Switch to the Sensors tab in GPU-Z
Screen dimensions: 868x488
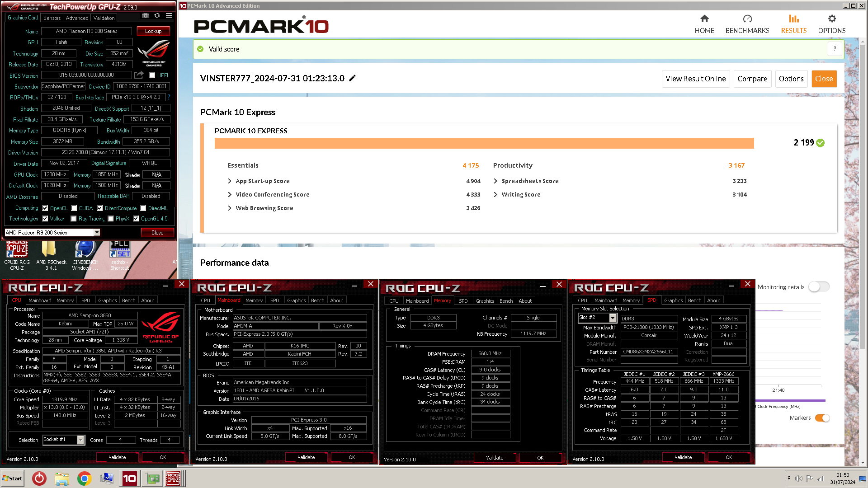[52, 18]
